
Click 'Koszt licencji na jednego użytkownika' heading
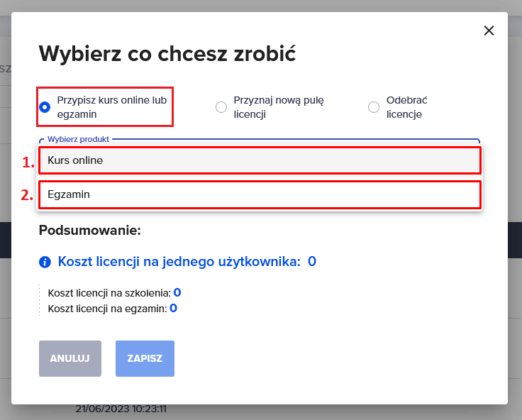pos(179,262)
